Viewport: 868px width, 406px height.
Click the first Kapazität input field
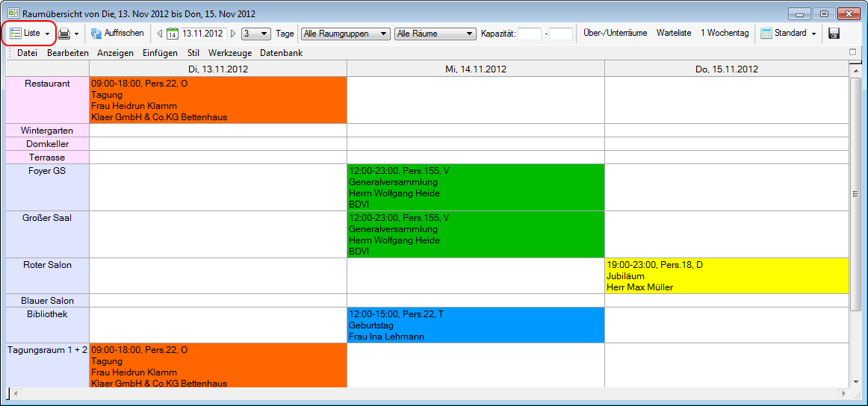[529, 34]
